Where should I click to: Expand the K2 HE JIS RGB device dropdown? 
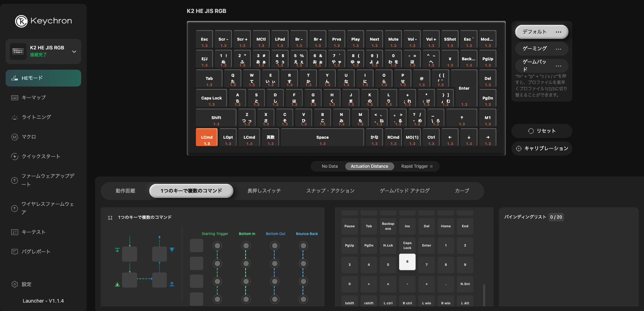coord(74,51)
